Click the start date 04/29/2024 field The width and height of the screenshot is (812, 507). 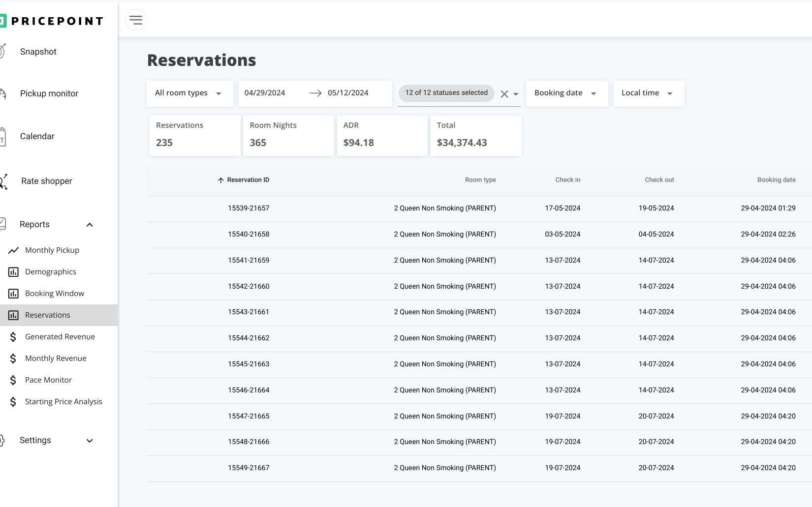click(x=265, y=93)
